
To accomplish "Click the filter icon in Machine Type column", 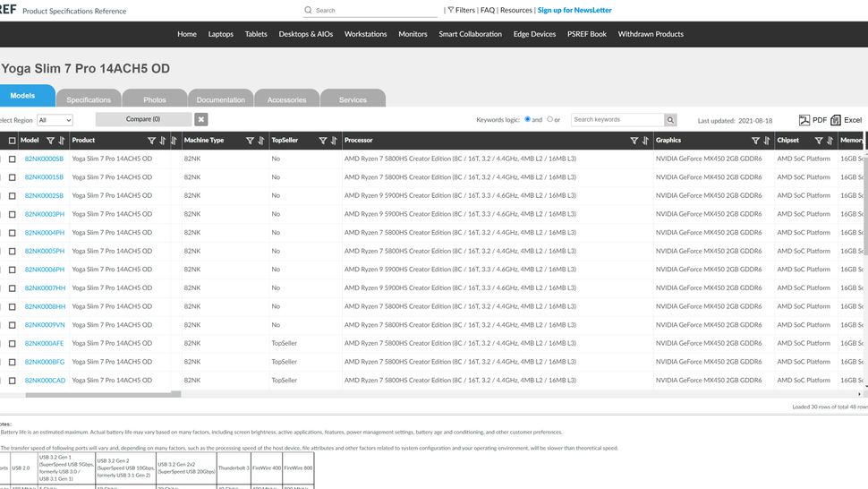I will click(250, 141).
